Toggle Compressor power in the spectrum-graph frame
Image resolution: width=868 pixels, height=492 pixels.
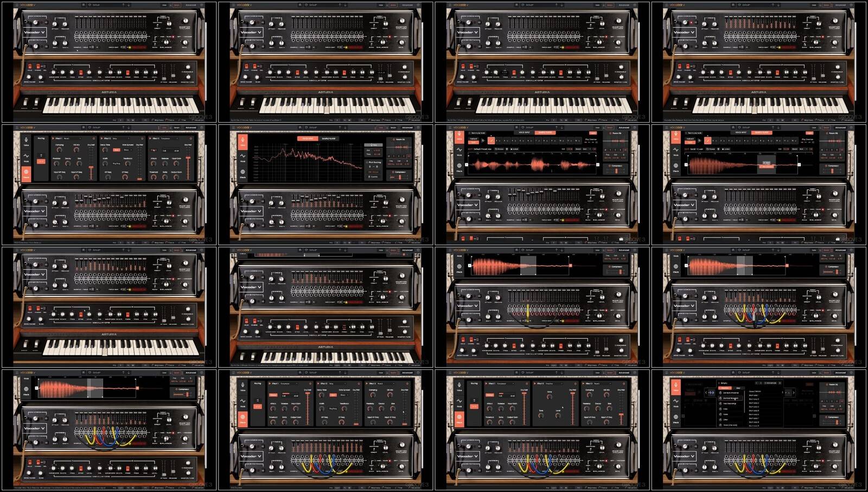pos(393,172)
